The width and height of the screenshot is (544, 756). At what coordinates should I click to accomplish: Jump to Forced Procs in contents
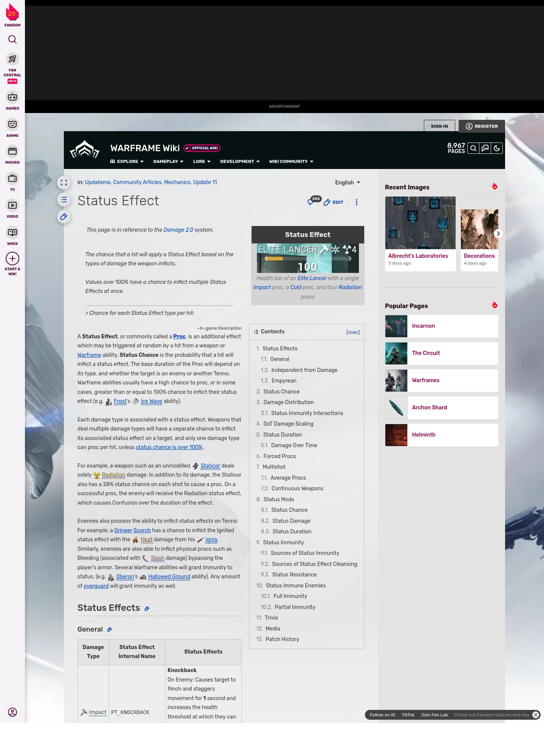coord(280,456)
